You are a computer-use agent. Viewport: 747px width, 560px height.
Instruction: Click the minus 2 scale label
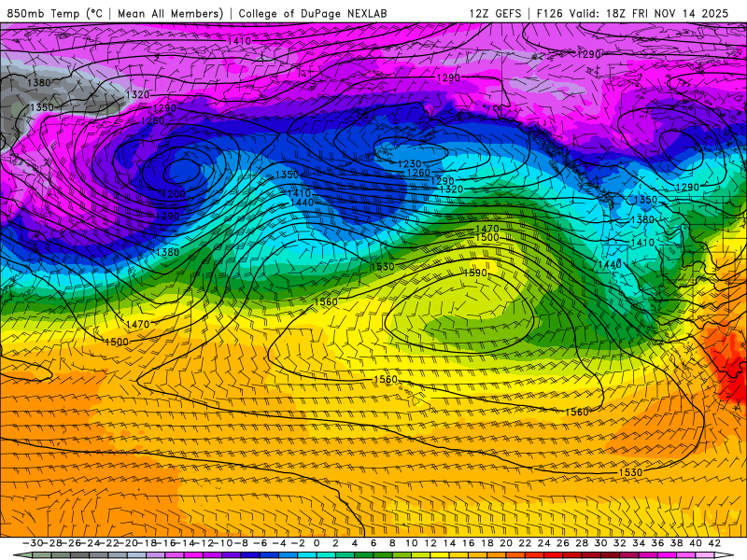pos(298,543)
